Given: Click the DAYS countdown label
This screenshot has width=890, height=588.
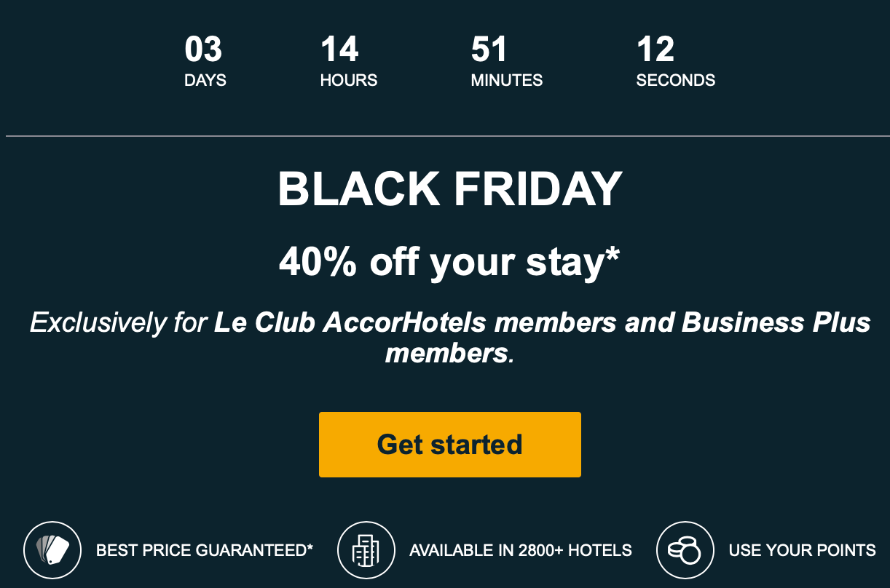Looking at the screenshot, I should 205,81.
